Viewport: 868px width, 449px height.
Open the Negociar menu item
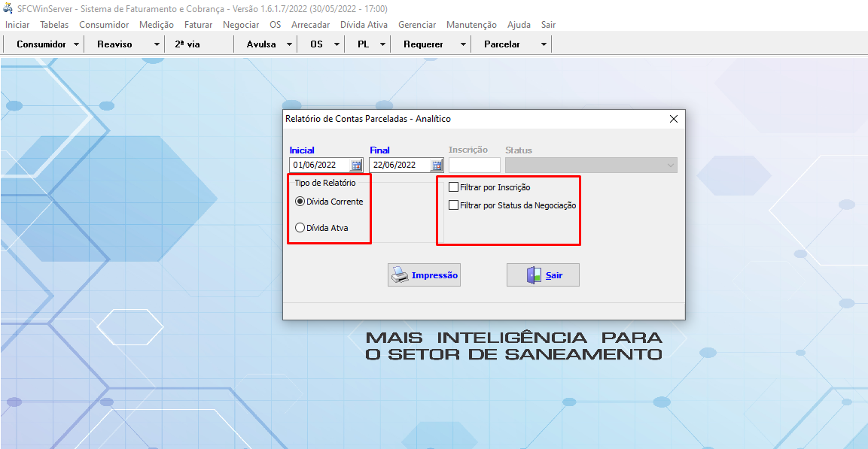click(240, 24)
